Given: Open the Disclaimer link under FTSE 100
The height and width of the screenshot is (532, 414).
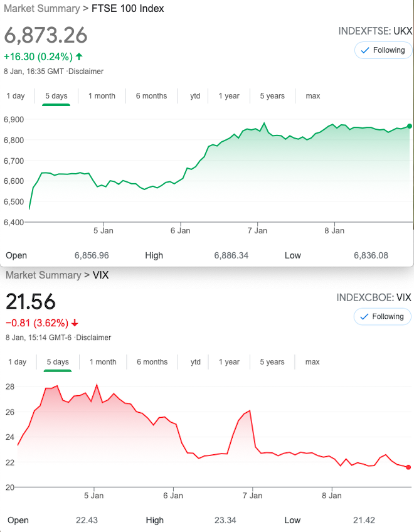Looking at the screenshot, I should [86, 72].
